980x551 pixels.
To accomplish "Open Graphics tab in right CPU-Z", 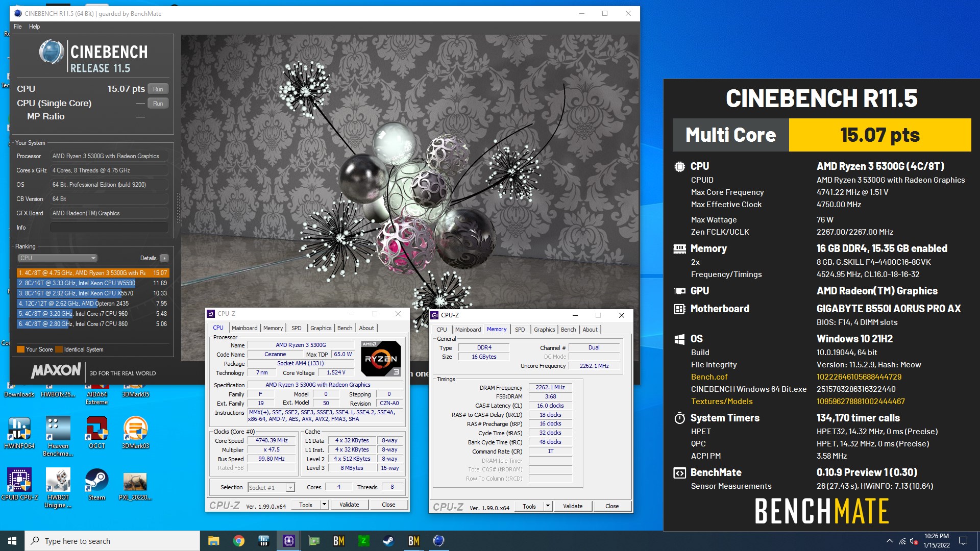I will point(545,330).
